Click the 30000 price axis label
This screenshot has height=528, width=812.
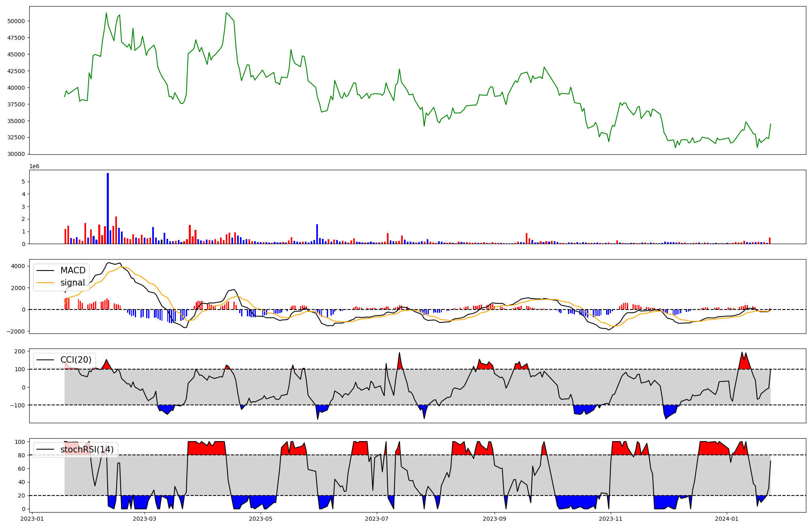click(x=16, y=154)
